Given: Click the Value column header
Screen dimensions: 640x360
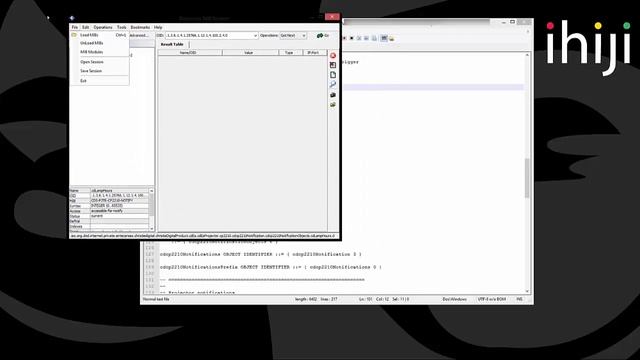Looking at the screenshot, I should [x=251, y=53].
